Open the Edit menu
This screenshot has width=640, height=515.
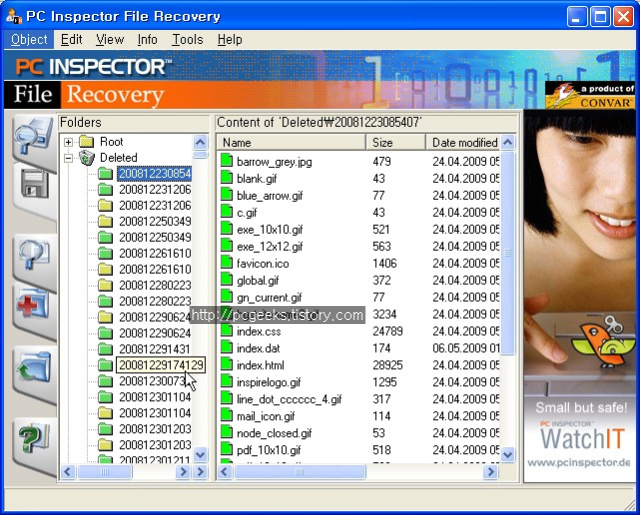71,40
